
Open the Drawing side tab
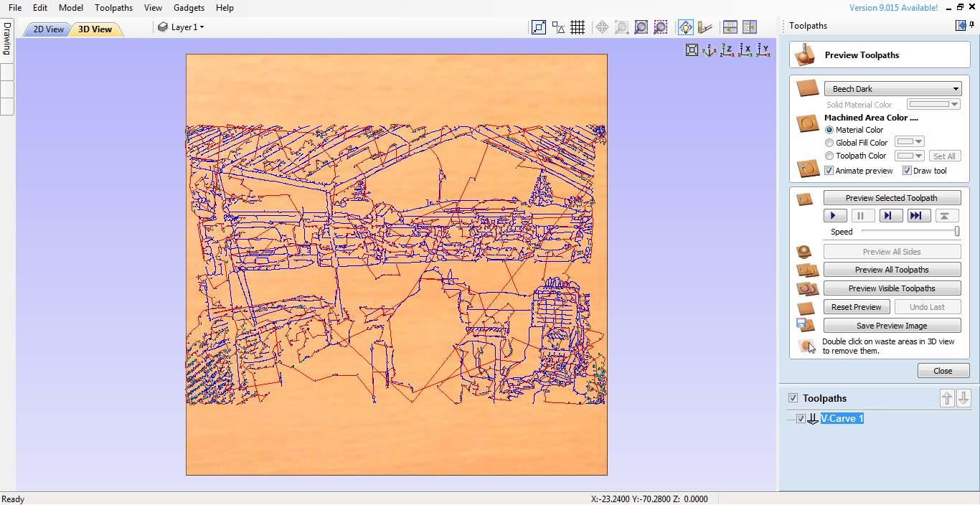(6, 39)
